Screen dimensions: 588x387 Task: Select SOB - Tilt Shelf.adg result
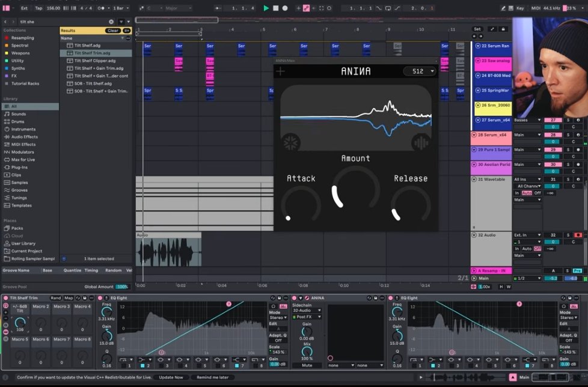[x=93, y=84]
